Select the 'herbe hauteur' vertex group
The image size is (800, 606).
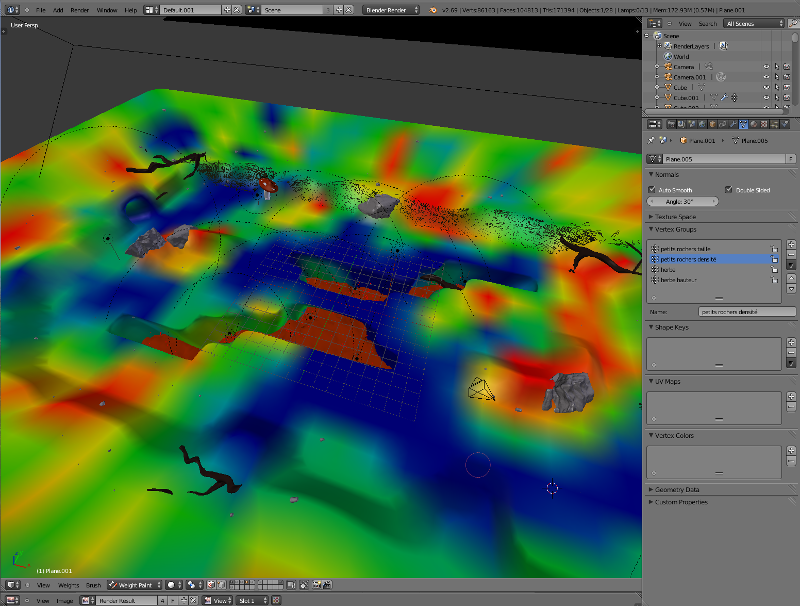[714, 280]
